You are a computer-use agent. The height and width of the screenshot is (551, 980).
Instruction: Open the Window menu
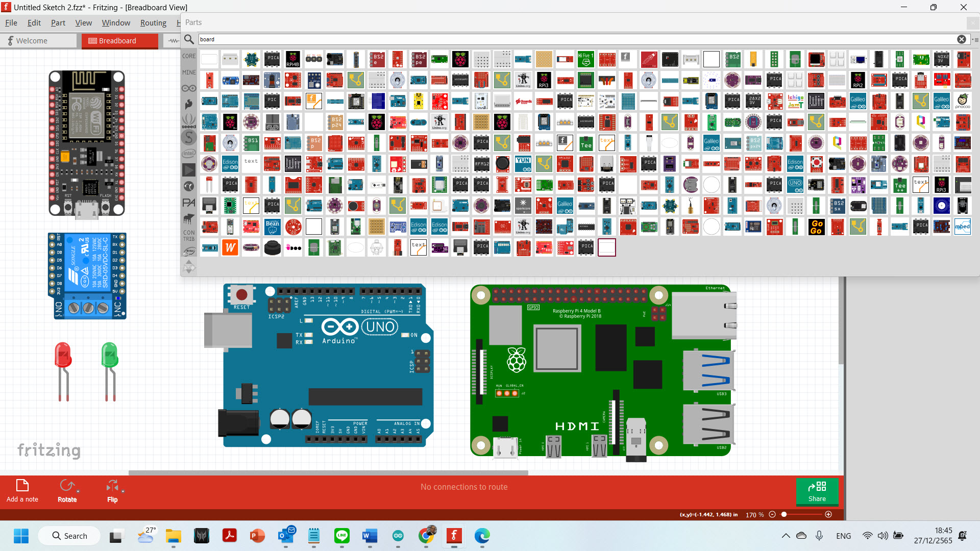tap(116, 22)
